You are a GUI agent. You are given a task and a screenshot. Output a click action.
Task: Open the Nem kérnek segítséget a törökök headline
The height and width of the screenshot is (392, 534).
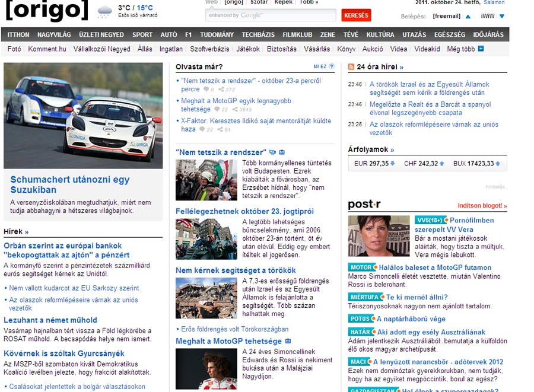(236, 270)
